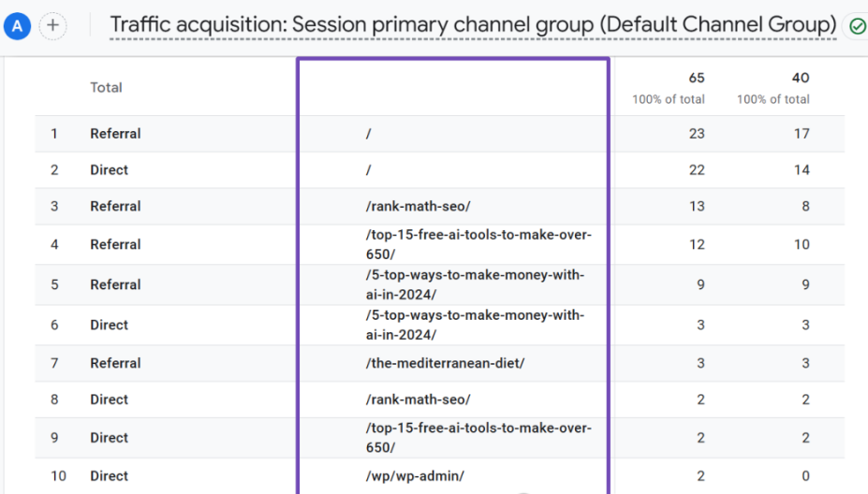Click the green checkmark status icon
This screenshot has height=494, width=868.
857,26
